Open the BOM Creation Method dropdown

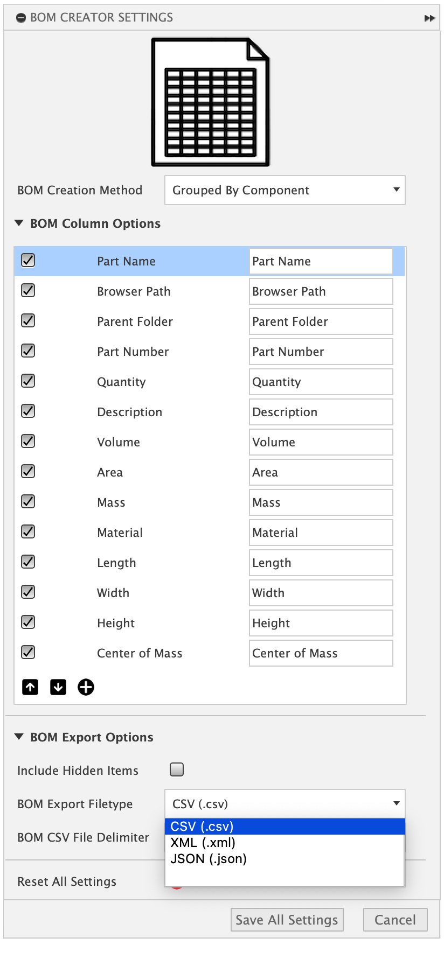285,190
